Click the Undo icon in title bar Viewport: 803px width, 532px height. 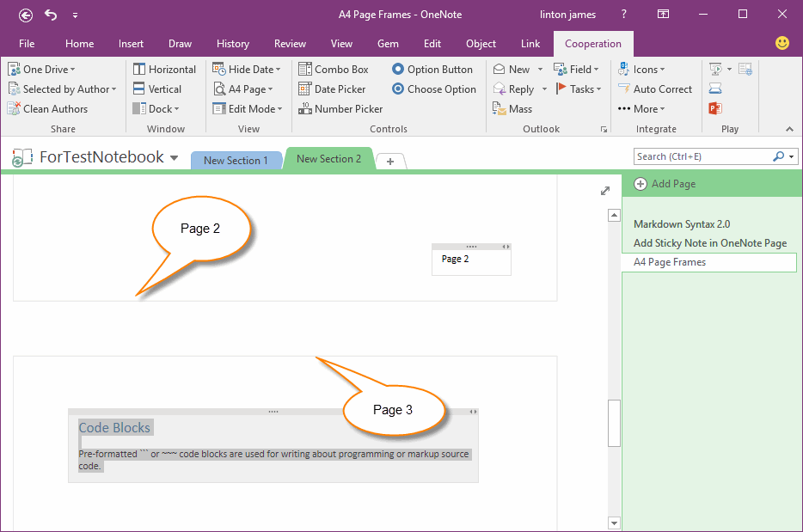point(51,15)
